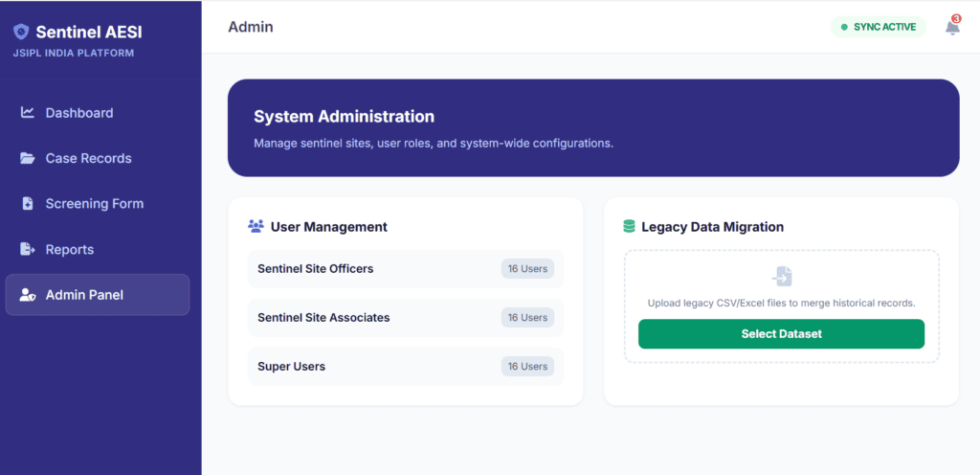This screenshot has width=980, height=475.
Task: Click the Screening Form document icon
Action: point(28,204)
